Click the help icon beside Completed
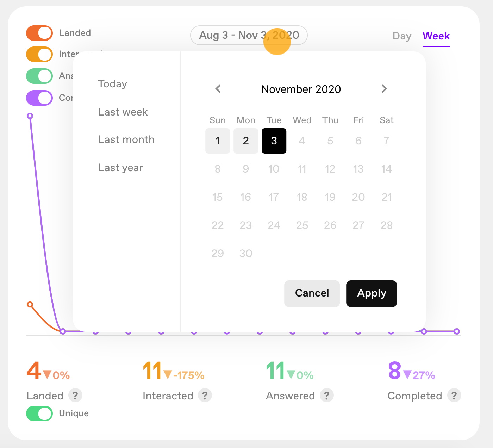This screenshot has width=493, height=448. coord(454,396)
